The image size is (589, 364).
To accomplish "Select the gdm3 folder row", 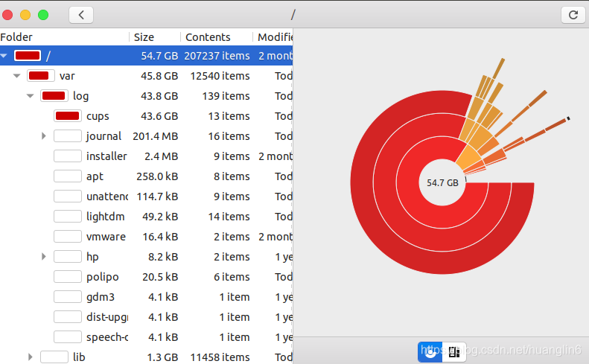I will click(x=147, y=297).
